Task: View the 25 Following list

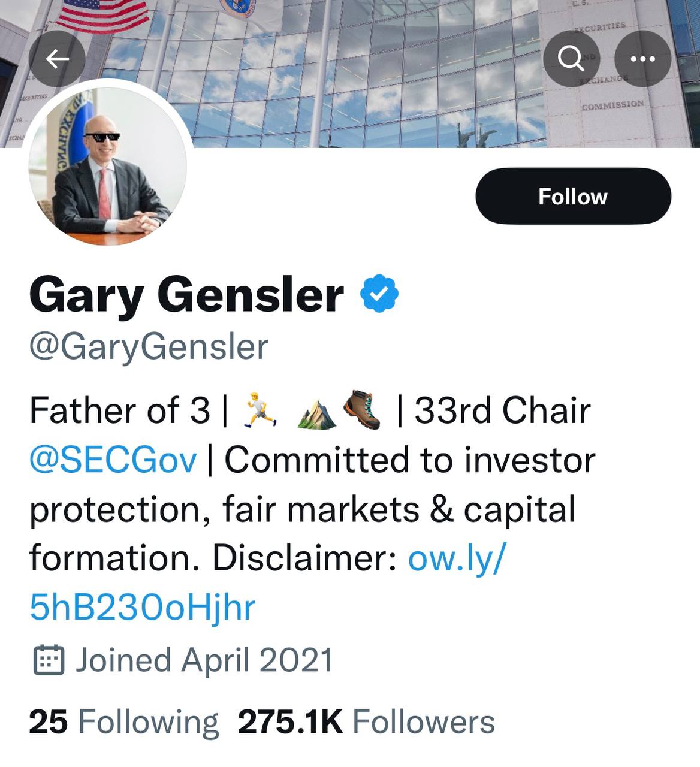Action: pos(123,721)
